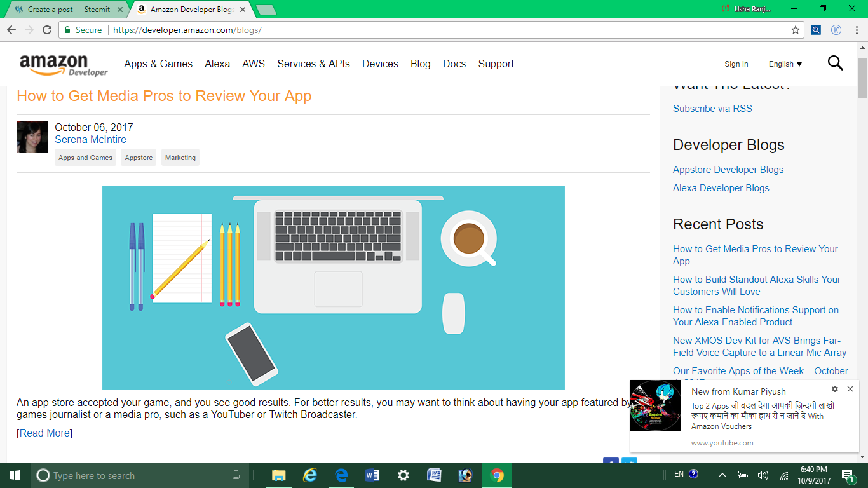The image size is (868, 488).
Task: Switch to Chrome on the taskbar
Action: (497, 475)
